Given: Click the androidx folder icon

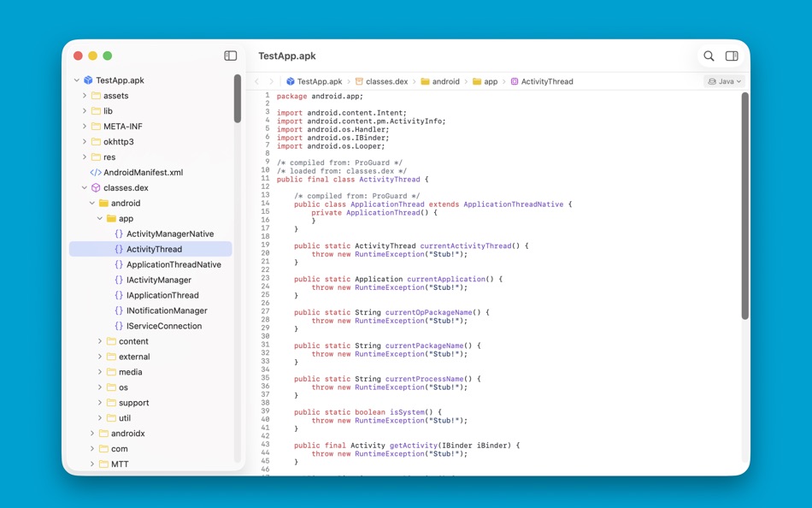Looking at the screenshot, I should (x=103, y=434).
